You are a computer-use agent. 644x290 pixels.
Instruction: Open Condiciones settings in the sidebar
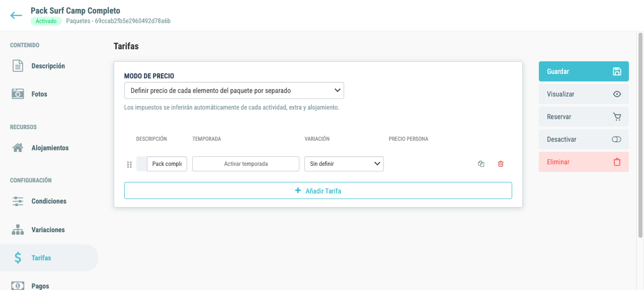pos(49,201)
